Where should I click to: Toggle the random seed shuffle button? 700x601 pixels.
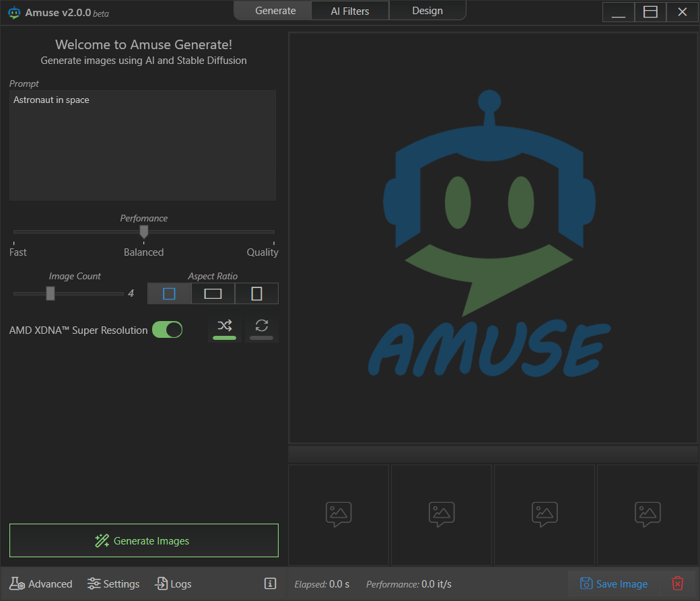tap(224, 328)
